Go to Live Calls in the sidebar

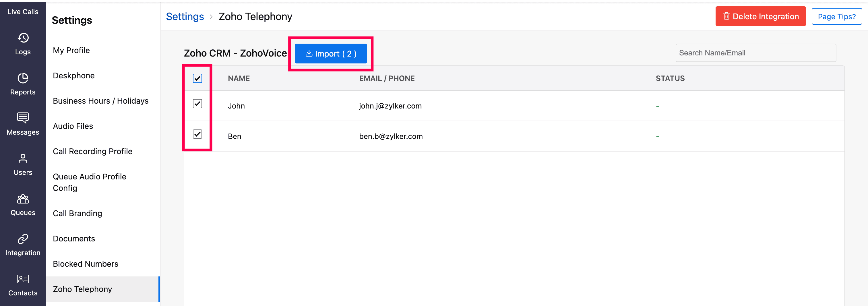23,11
